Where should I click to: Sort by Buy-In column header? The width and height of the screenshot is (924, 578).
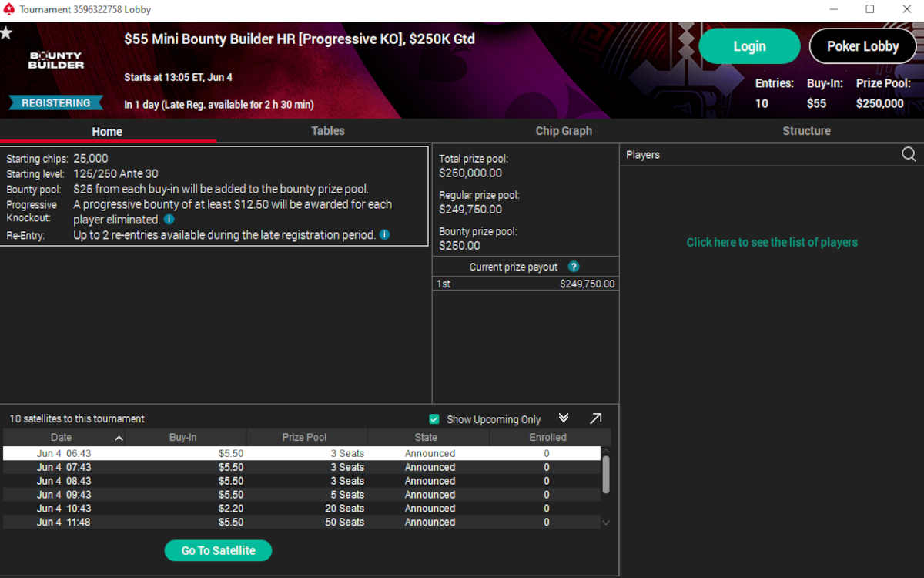[x=182, y=437]
